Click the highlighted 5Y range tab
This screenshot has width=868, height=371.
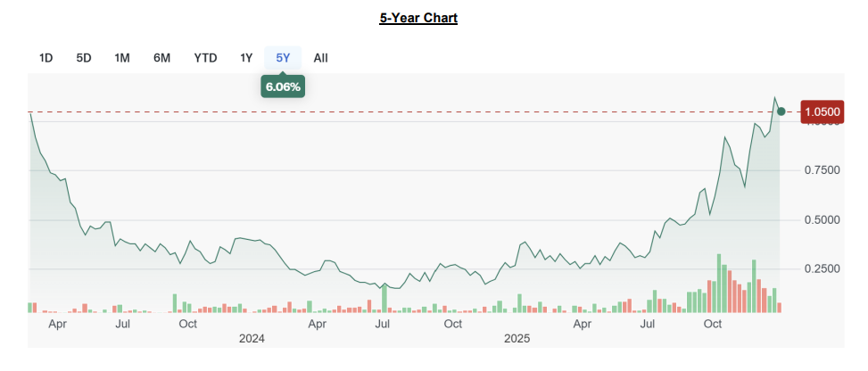coord(283,58)
